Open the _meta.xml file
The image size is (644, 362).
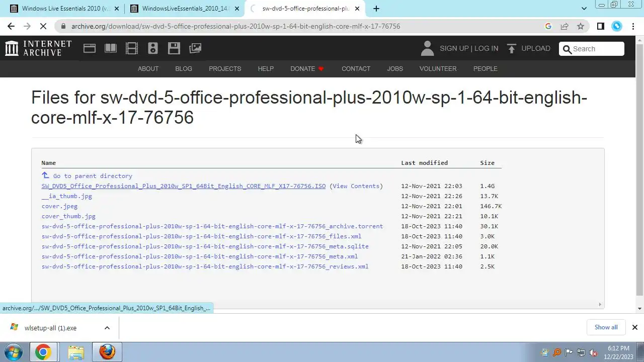(200, 256)
